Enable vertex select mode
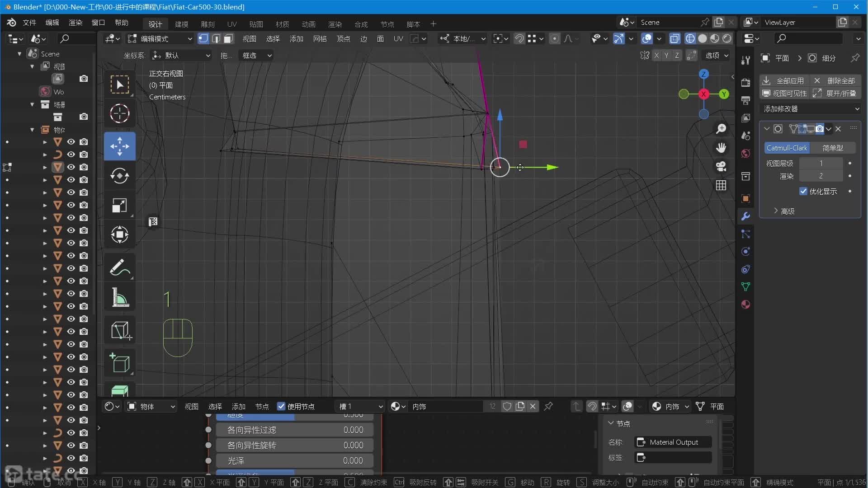This screenshot has height=488, width=868. click(203, 39)
